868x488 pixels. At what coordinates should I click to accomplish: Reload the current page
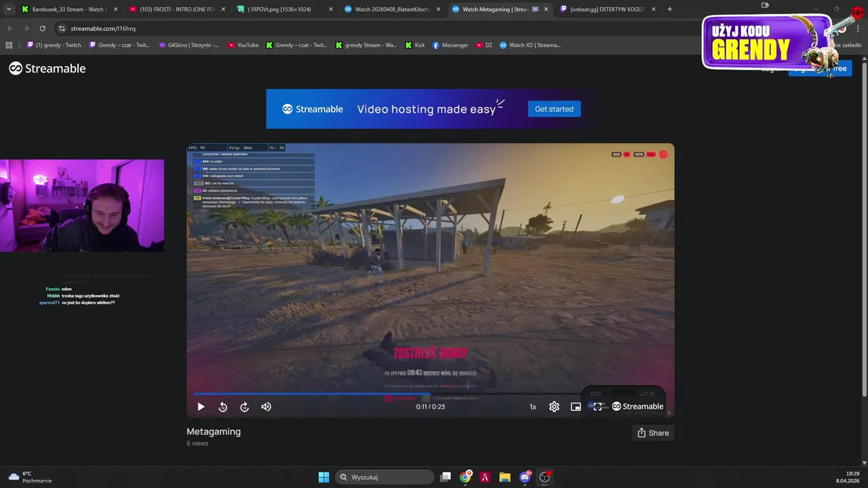pos(42,28)
